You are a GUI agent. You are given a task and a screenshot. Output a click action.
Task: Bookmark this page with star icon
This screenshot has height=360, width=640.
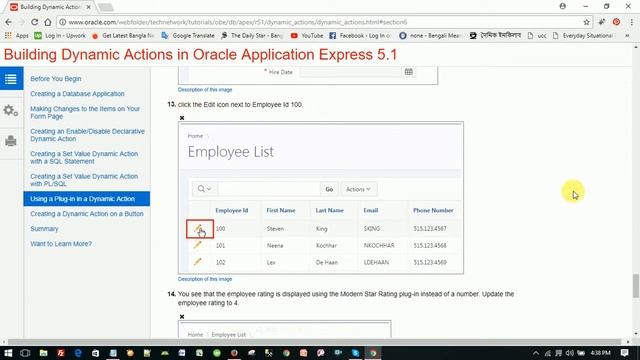tap(587, 22)
